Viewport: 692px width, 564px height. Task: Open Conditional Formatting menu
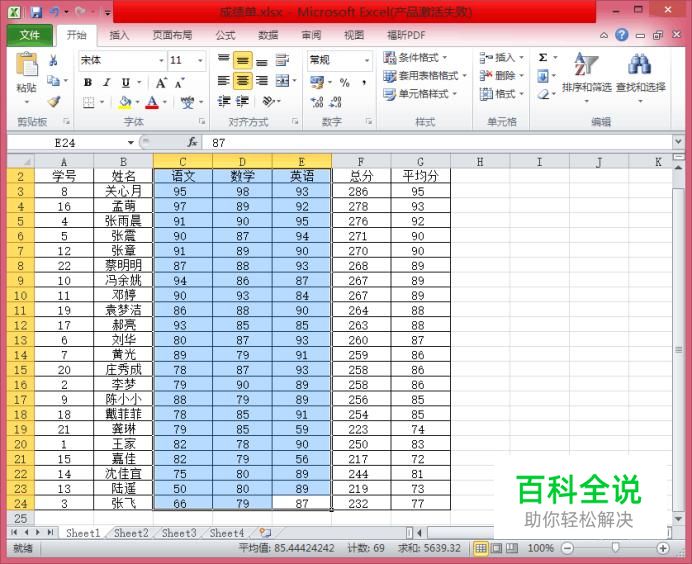coord(415,57)
